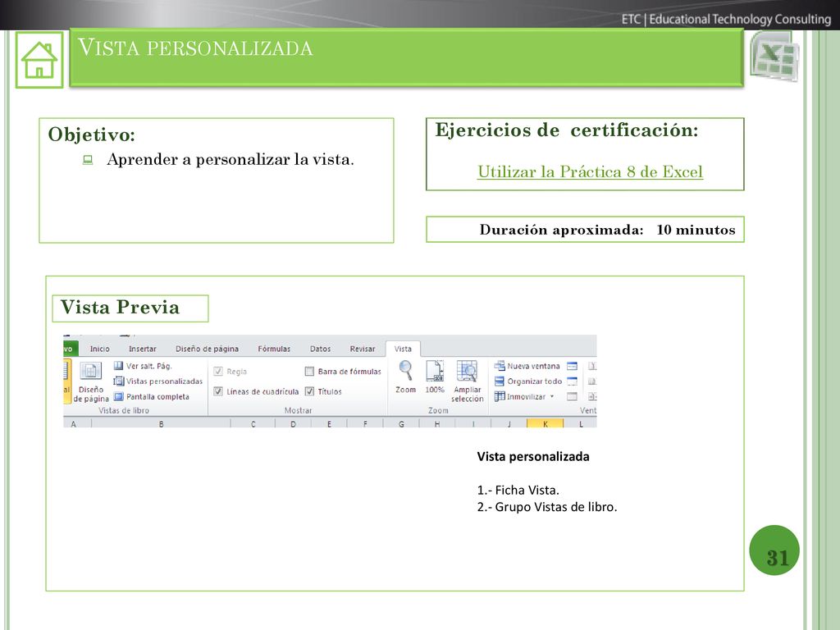Switch to the Revisar ribbon tab
This screenshot has width=840, height=630.
pyautogui.click(x=363, y=349)
